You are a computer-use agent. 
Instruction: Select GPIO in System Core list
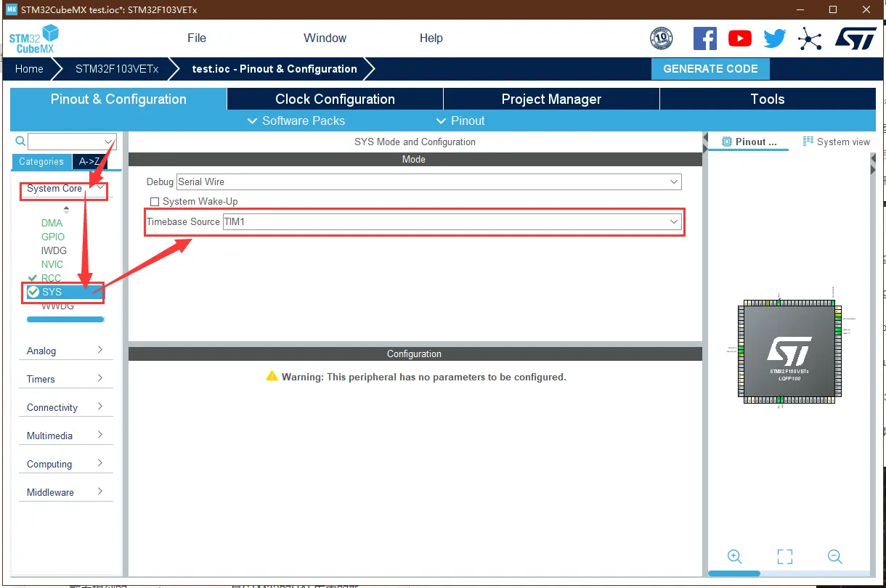click(53, 237)
